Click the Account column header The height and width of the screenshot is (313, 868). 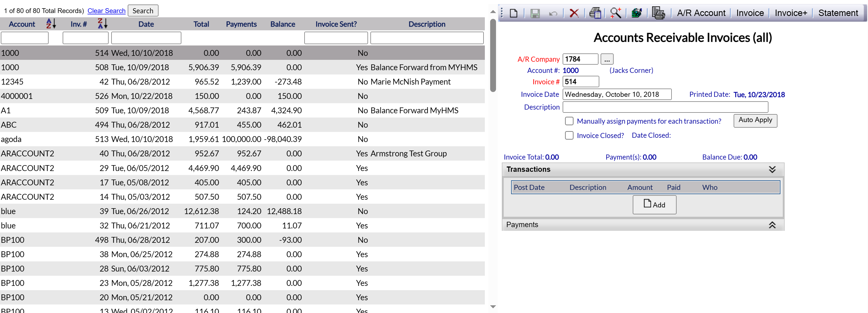22,24
